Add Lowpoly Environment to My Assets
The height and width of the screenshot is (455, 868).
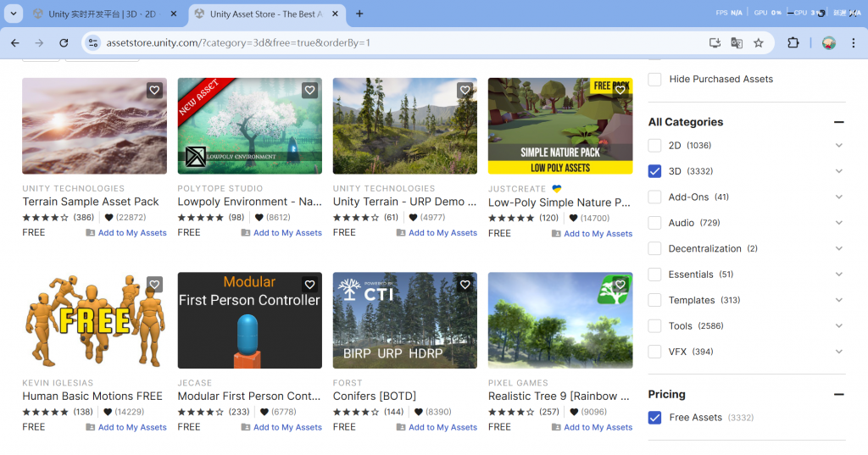[x=281, y=233]
